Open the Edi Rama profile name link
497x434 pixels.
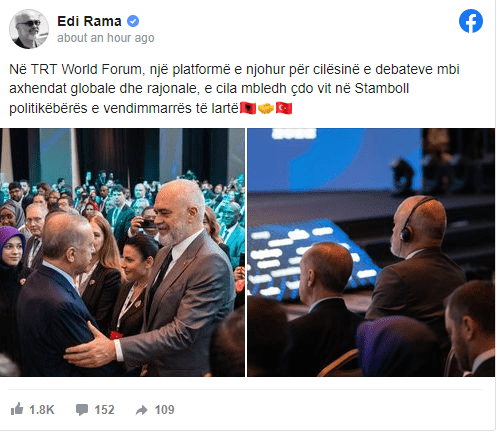(x=89, y=21)
